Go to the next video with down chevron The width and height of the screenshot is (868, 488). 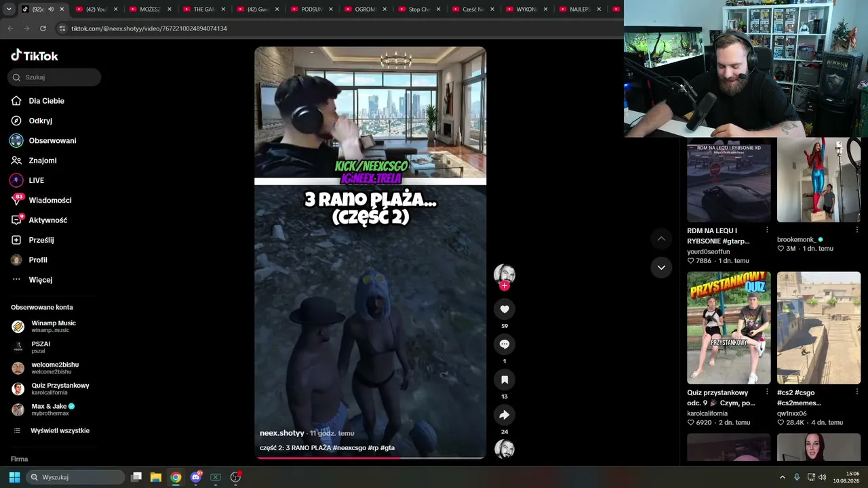pyautogui.click(x=661, y=268)
